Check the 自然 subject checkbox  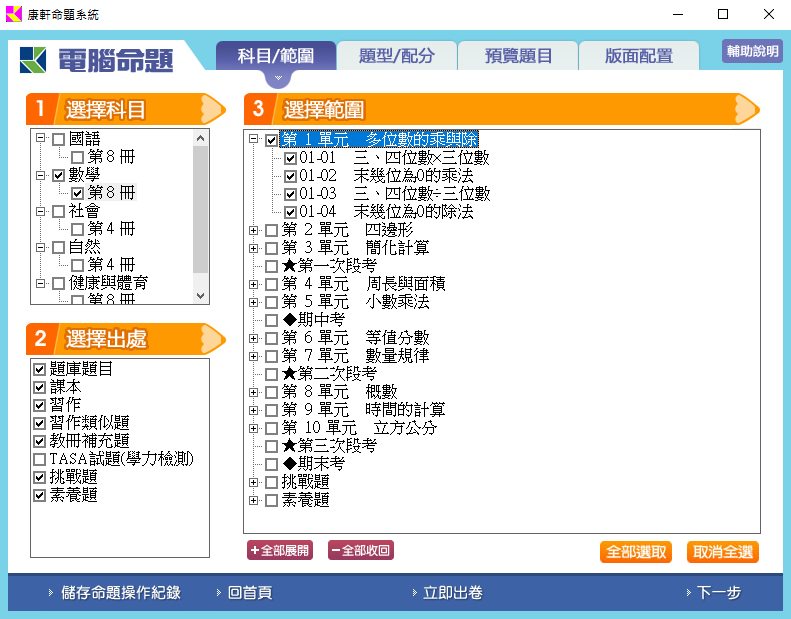click(59, 247)
